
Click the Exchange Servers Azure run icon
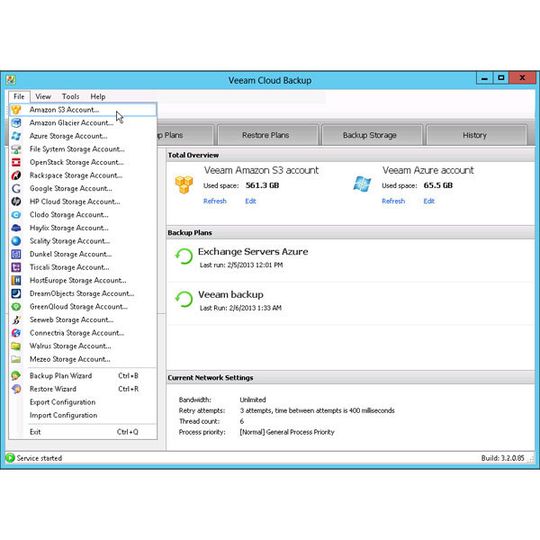pos(184,257)
